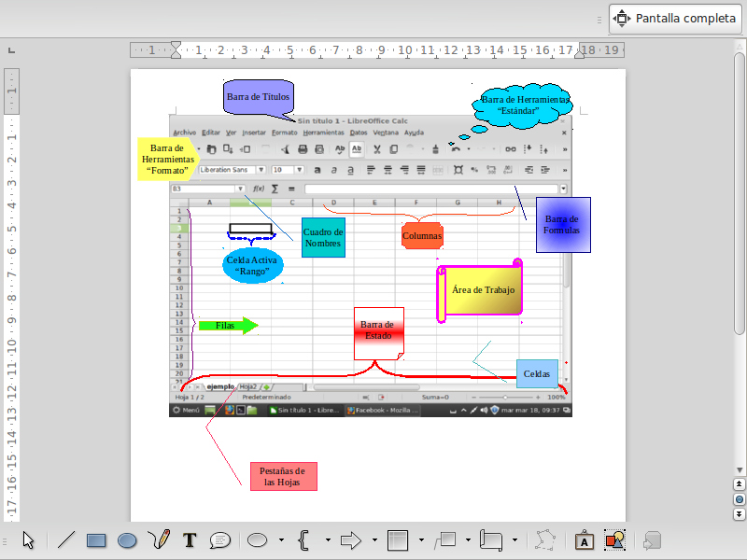The width and height of the screenshot is (747, 560).
Task: Select the Barra de Títulos callout shape
Action: pos(259,97)
